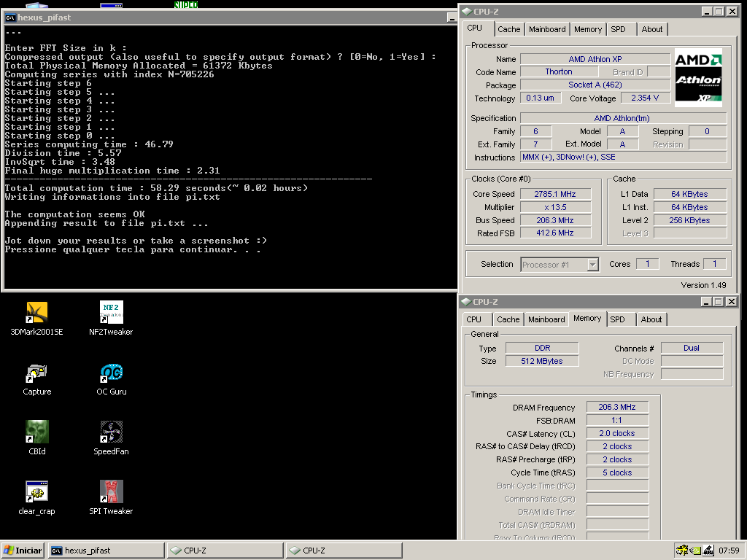Click the first system tray icon

tap(682, 551)
